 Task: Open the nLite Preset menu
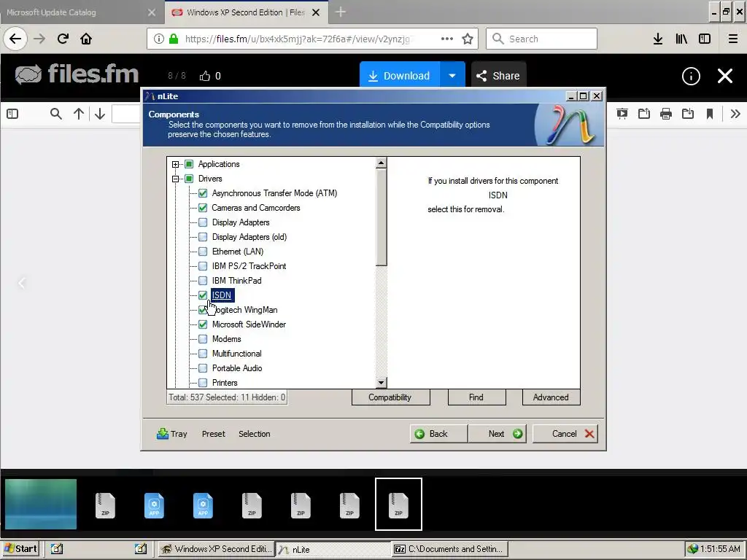[x=214, y=434]
